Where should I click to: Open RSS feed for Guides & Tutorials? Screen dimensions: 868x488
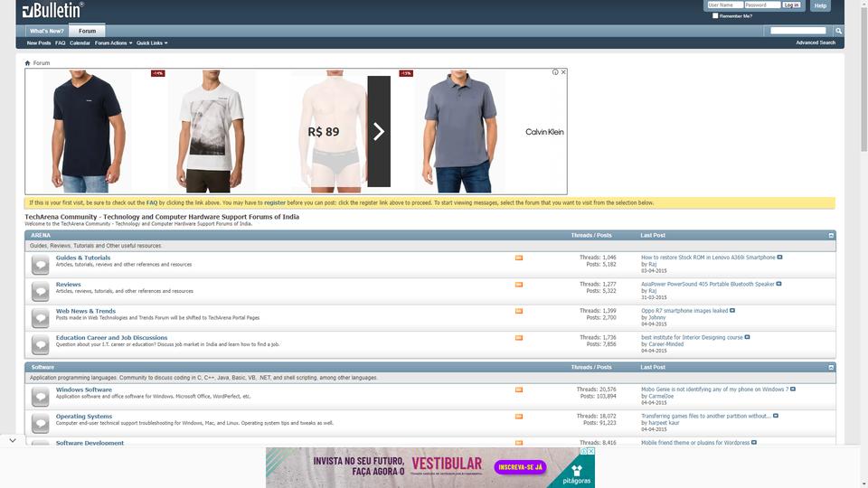[x=519, y=258]
